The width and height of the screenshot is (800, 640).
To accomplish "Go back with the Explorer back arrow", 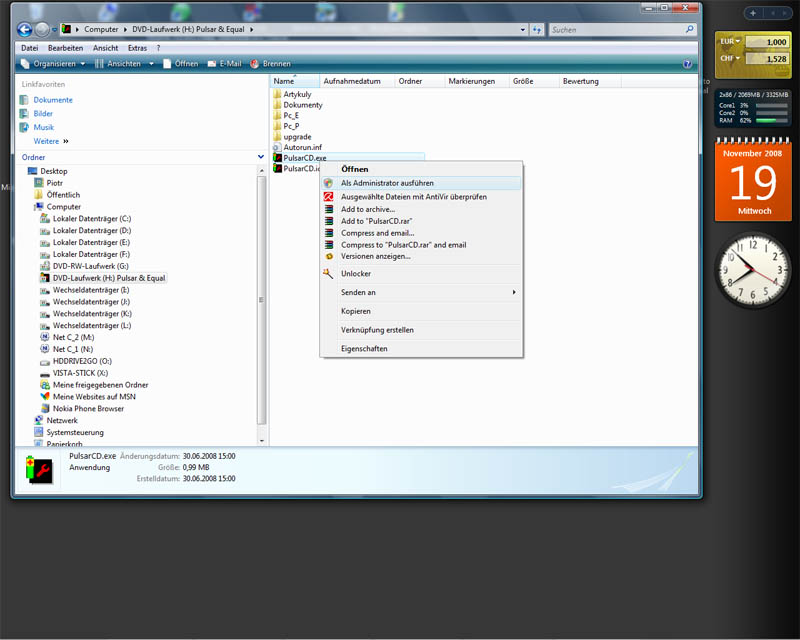I will [24, 30].
